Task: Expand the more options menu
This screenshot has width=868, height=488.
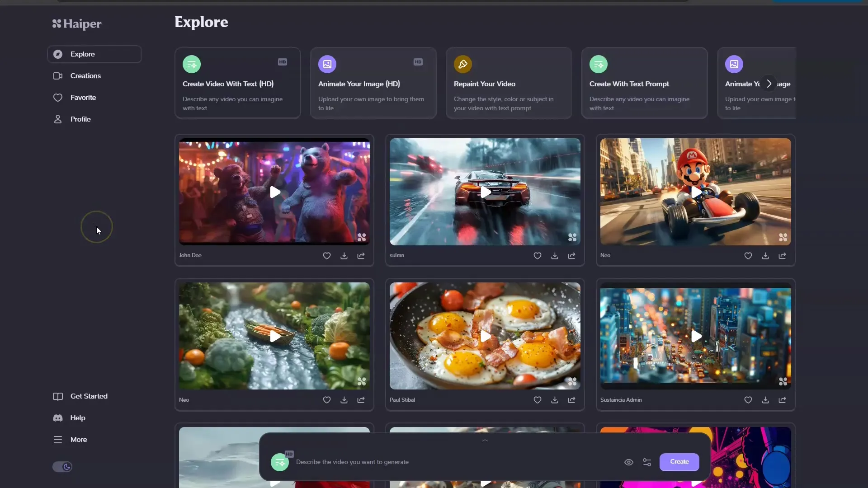Action: point(78,439)
